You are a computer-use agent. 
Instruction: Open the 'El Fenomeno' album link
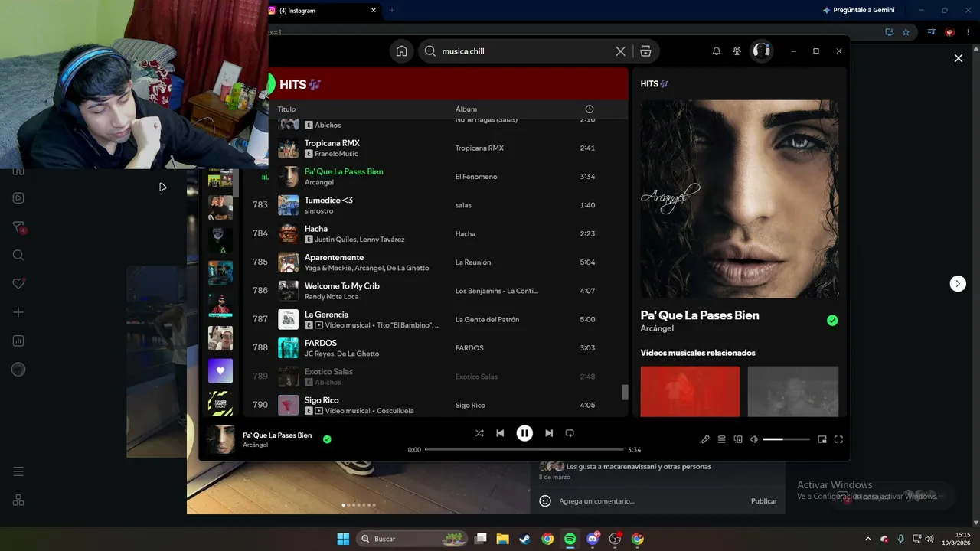[x=476, y=177]
